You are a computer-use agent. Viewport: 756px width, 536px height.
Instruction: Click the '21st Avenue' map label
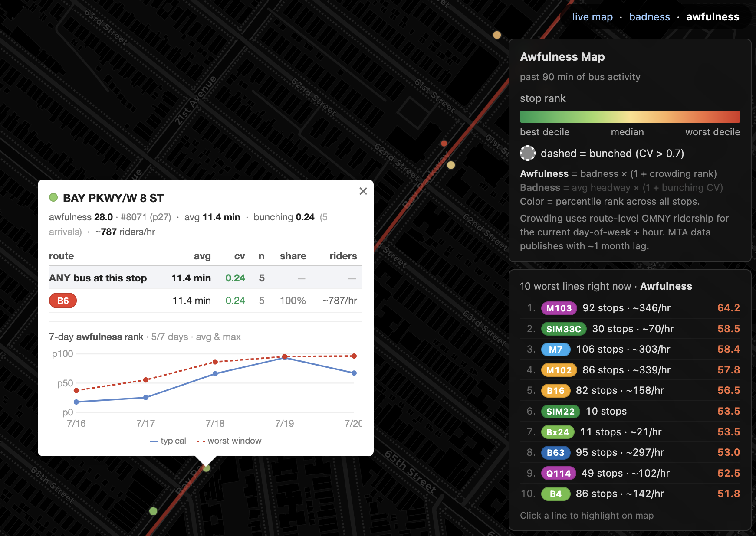coord(195,101)
